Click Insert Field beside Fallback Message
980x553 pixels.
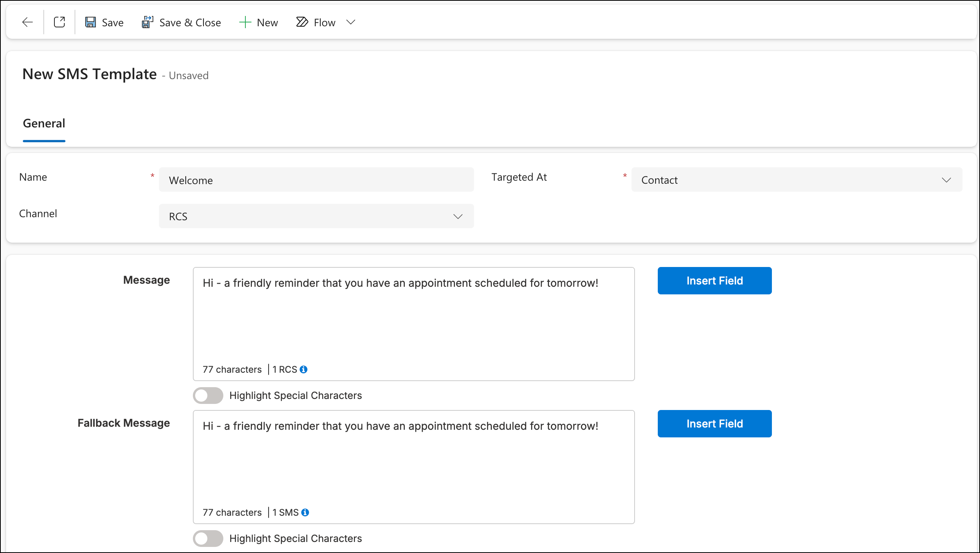pos(714,424)
